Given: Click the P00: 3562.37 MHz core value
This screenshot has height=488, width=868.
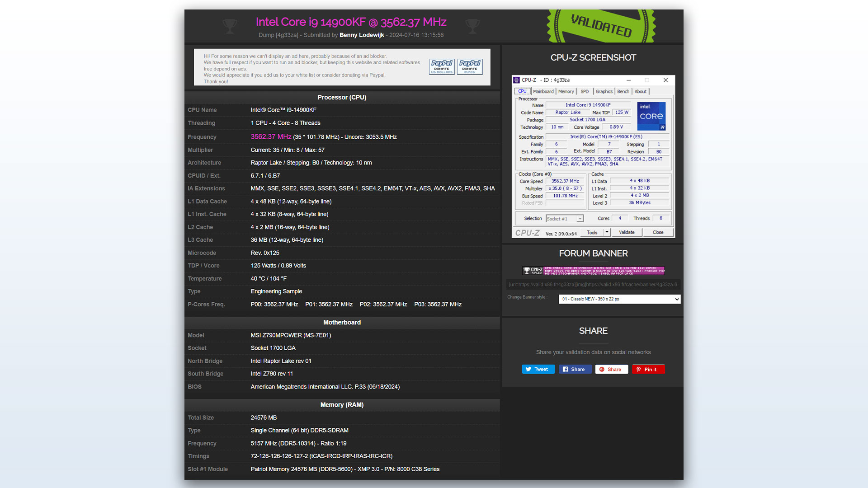Looking at the screenshot, I should pyautogui.click(x=274, y=305).
